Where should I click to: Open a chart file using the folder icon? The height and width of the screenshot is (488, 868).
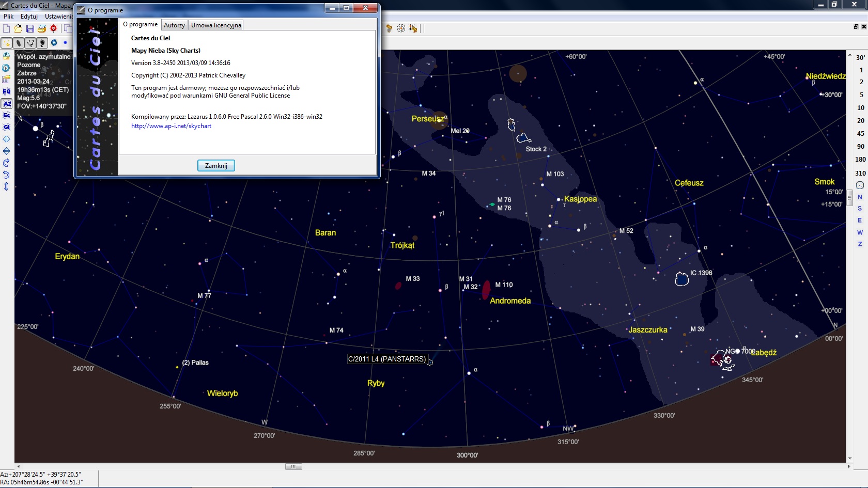coord(18,28)
